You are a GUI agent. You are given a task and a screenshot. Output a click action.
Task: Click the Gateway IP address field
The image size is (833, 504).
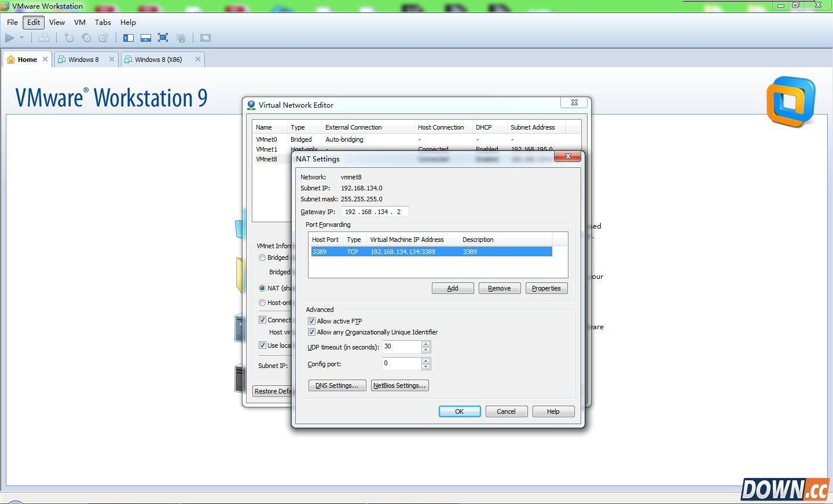(x=375, y=212)
